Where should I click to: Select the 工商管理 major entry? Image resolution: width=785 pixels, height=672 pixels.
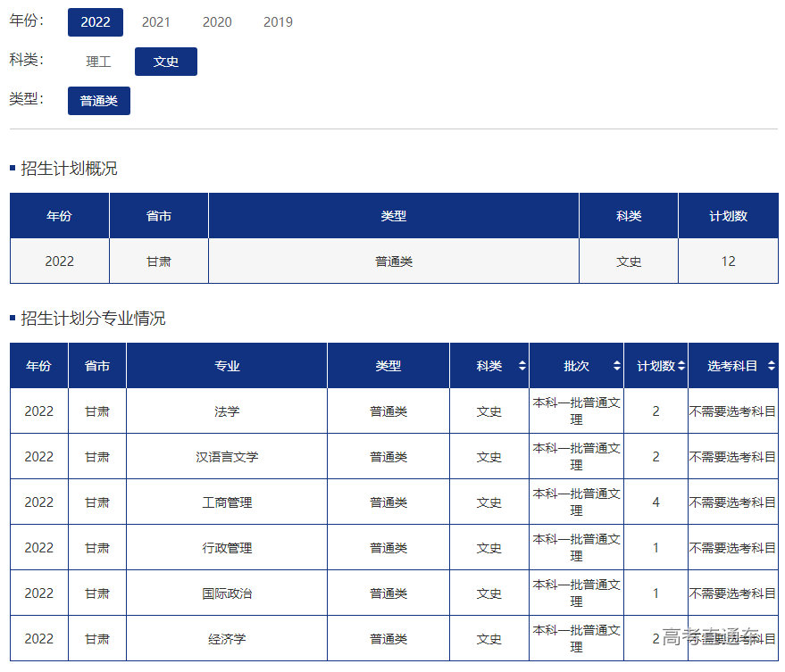(227, 502)
